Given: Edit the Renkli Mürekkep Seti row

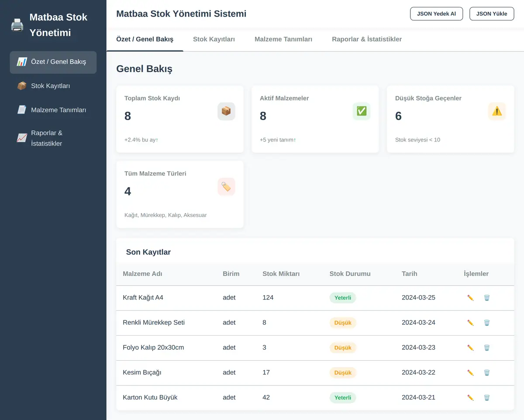Looking at the screenshot, I should (x=470, y=323).
